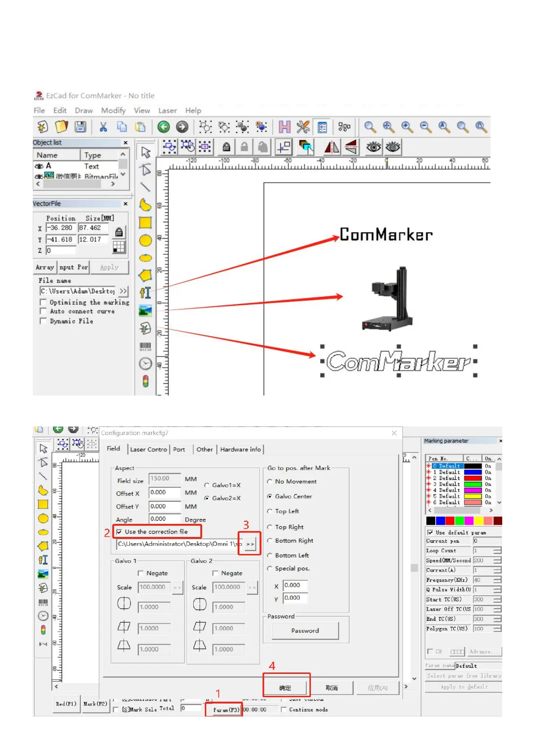
Task: Click the Frequency(KHz) spinner arrows
Action: (x=497, y=580)
